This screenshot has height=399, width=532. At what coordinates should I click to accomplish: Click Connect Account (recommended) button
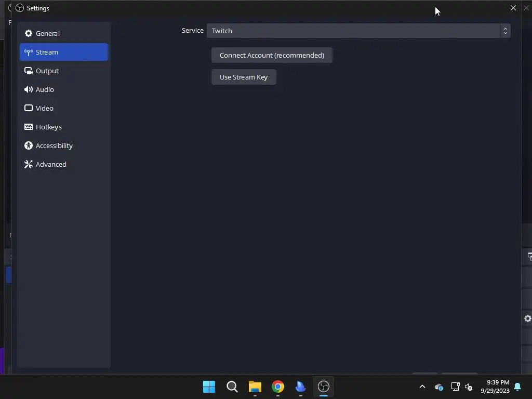point(272,55)
